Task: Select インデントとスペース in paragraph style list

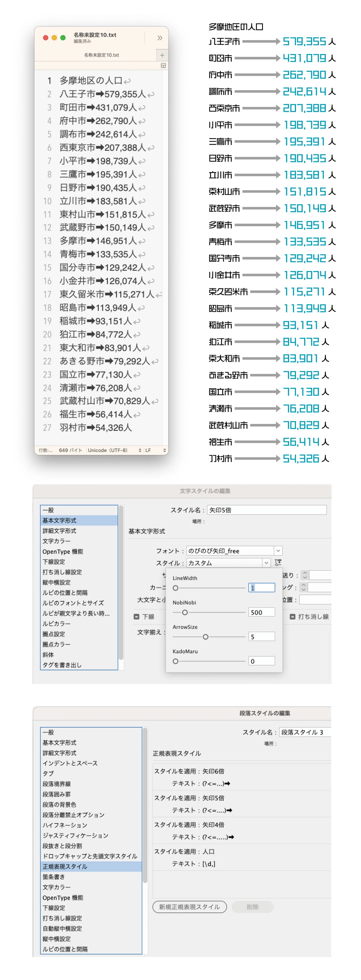Action: tap(91, 763)
